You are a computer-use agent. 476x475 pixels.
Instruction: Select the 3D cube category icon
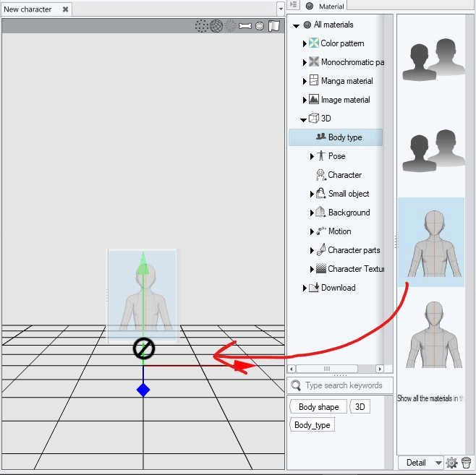tap(314, 118)
